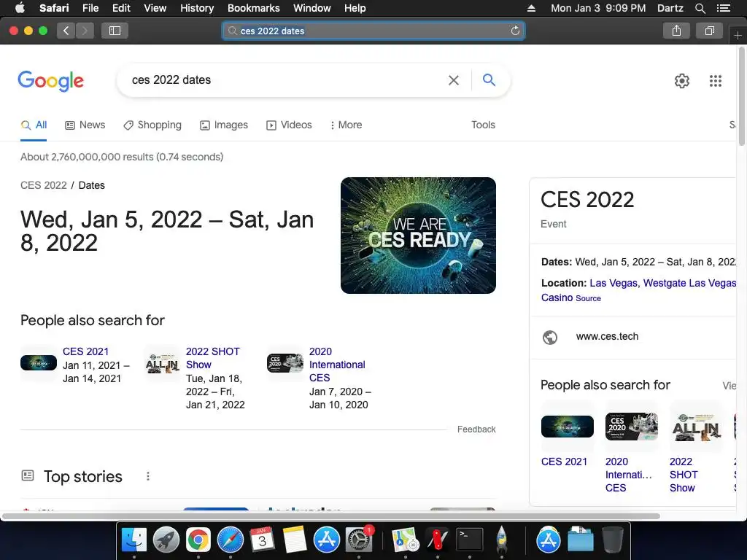Click the Safari address bar field
This screenshot has height=560, width=747.
pyautogui.click(x=373, y=31)
